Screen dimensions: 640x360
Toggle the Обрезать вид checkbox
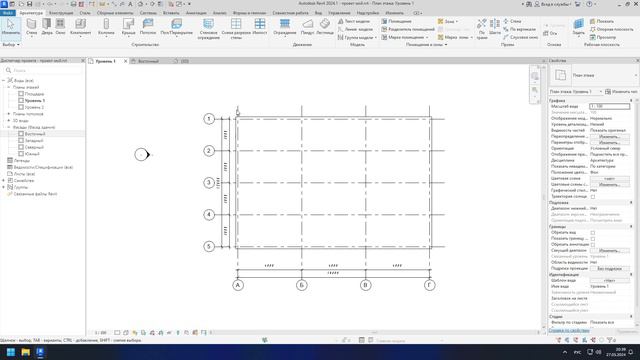point(593,233)
